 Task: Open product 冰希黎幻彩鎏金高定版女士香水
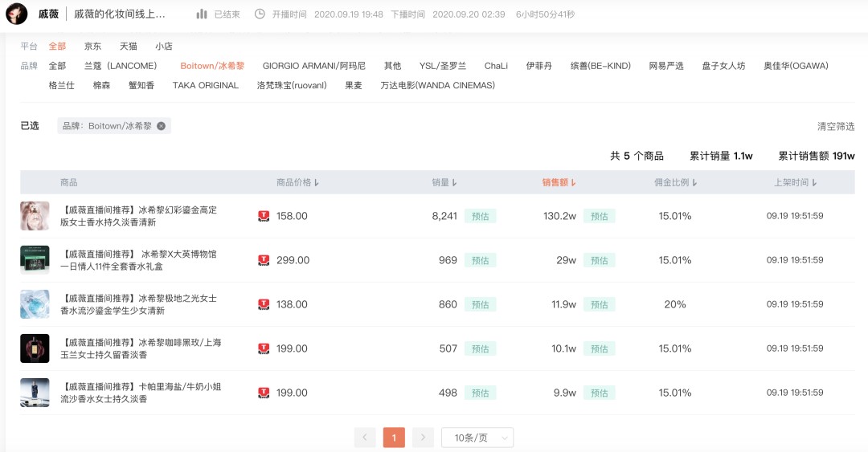click(x=139, y=216)
